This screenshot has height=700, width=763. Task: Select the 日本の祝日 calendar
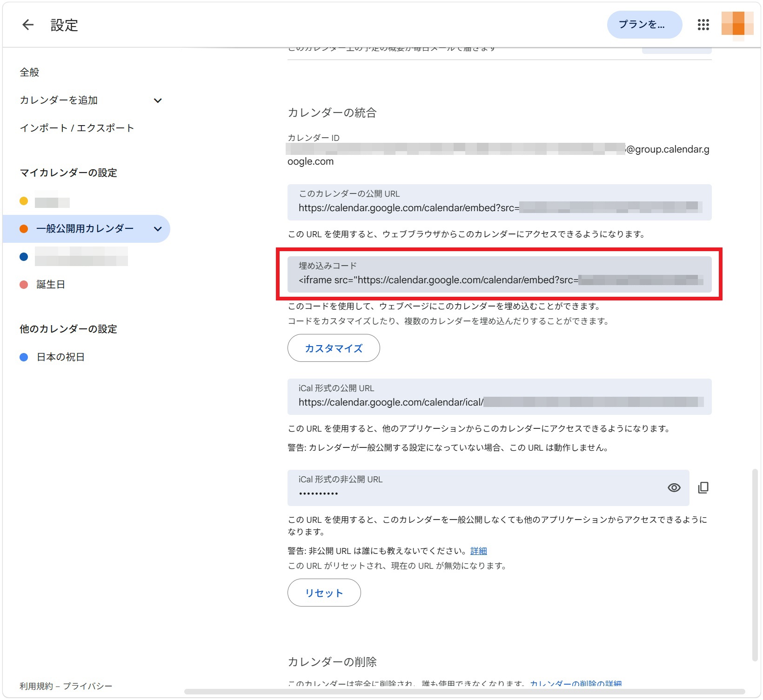pyautogui.click(x=60, y=357)
